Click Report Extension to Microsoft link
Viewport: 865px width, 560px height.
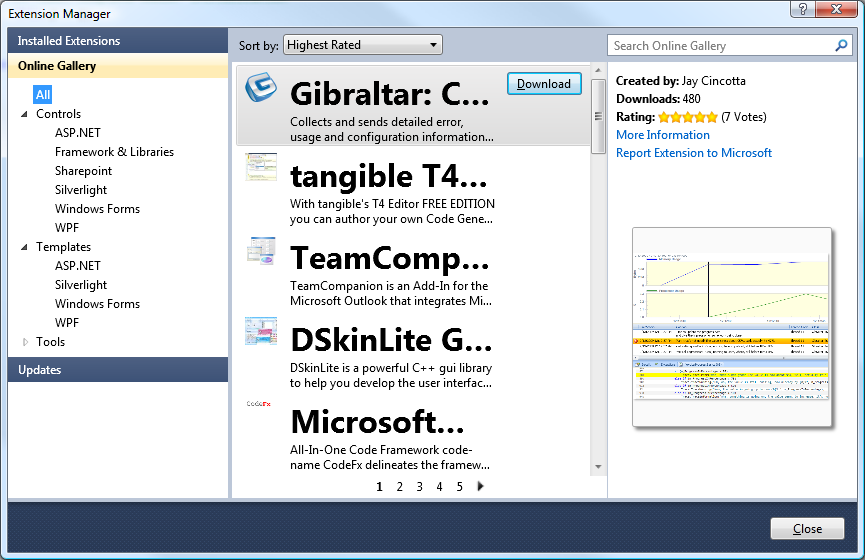click(x=694, y=153)
